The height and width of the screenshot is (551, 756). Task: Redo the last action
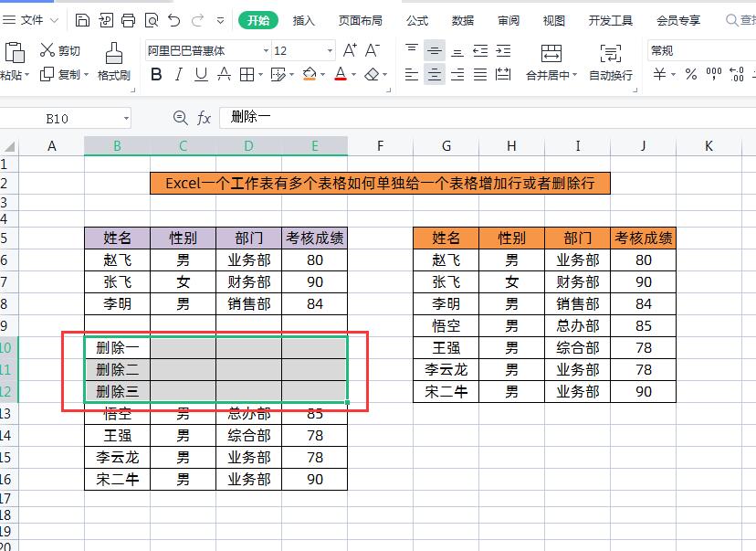click(x=197, y=20)
